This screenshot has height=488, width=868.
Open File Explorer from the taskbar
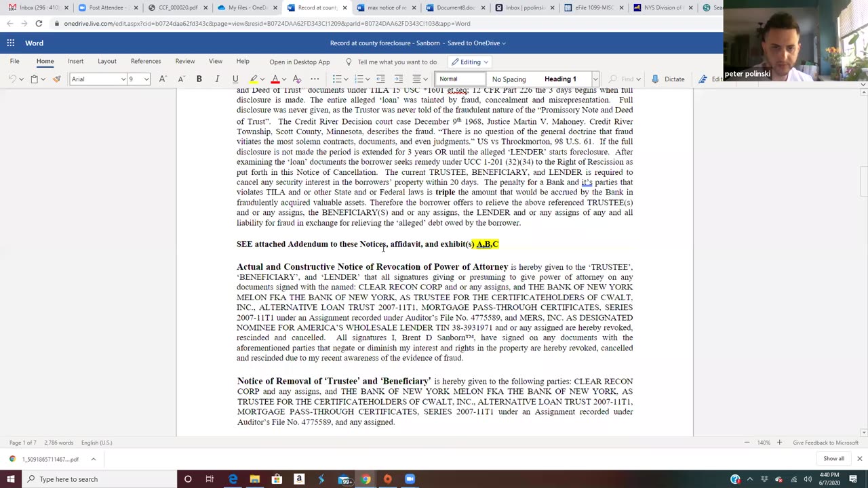coord(254,479)
